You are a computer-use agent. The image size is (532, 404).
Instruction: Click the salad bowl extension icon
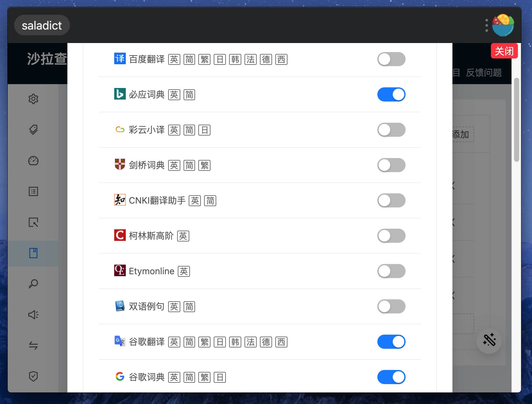pos(503,25)
